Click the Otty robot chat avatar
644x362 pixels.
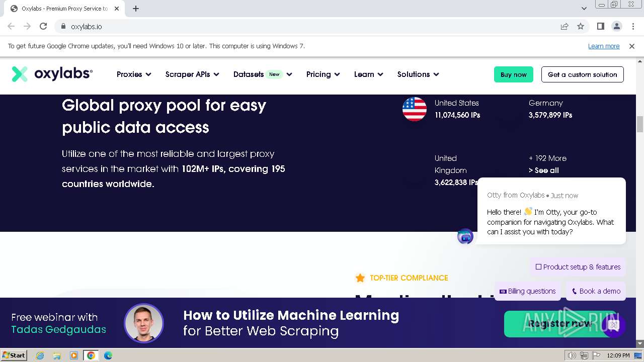click(x=465, y=236)
